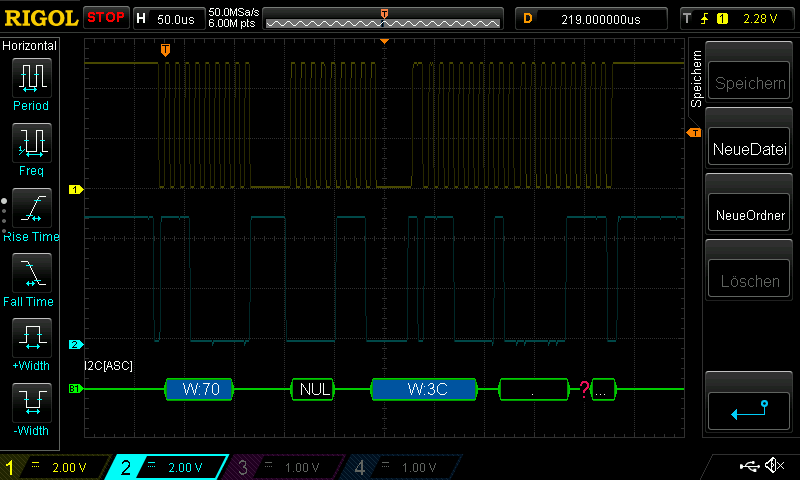Screen dimensions: 800x480
Task: Select the Fall Time measurement icon
Action: [32, 272]
